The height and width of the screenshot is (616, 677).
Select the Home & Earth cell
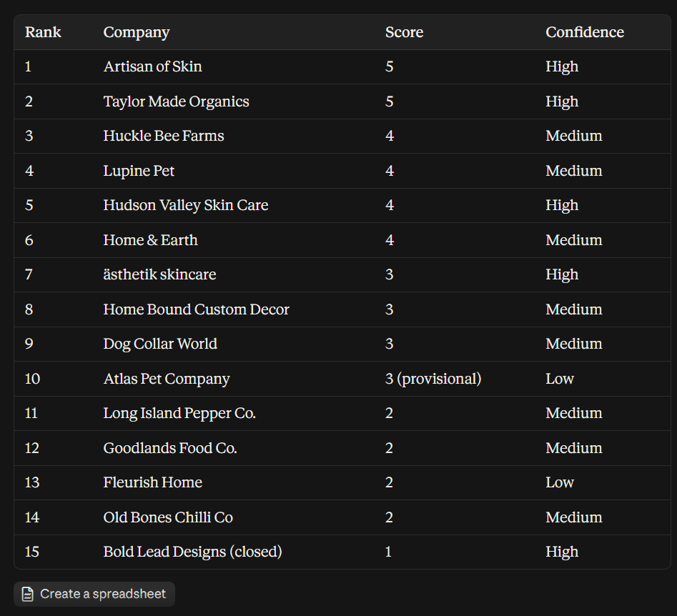tap(150, 240)
